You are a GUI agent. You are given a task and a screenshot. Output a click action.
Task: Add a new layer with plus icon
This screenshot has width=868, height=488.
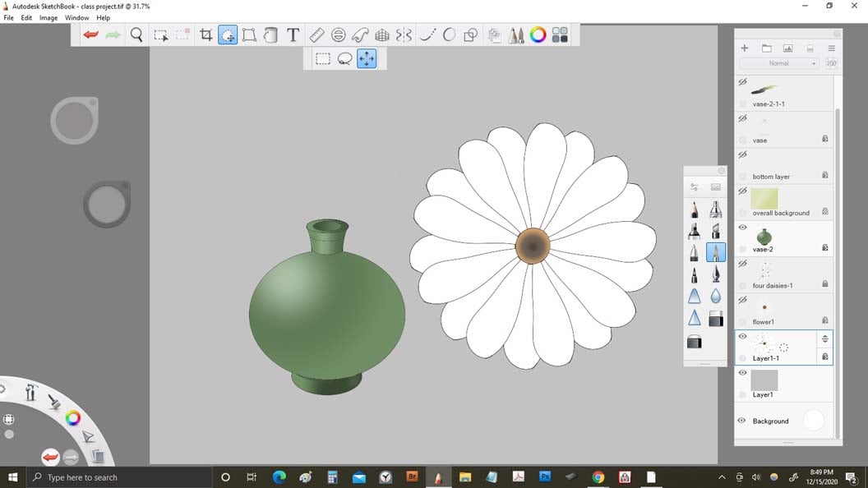click(x=745, y=48)
